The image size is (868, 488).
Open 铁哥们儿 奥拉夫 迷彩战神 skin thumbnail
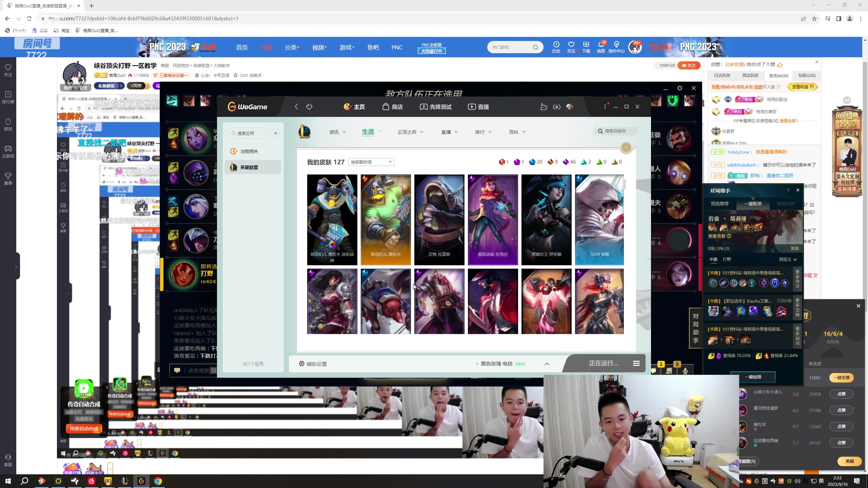[x=332, y=220]
